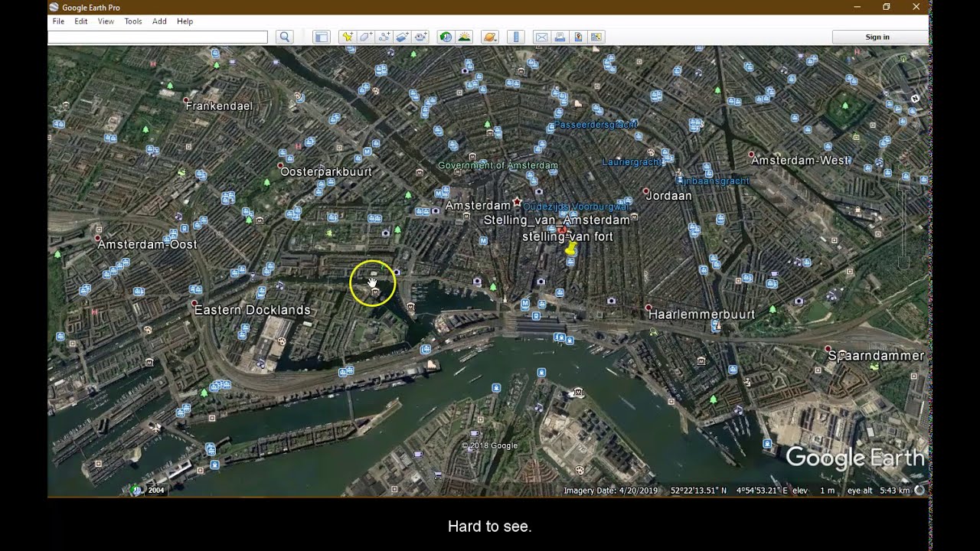The height and width of the screenshot is (551, 980).
Task: Click the yellow pushpin placemark on the map
Action: 570,249
